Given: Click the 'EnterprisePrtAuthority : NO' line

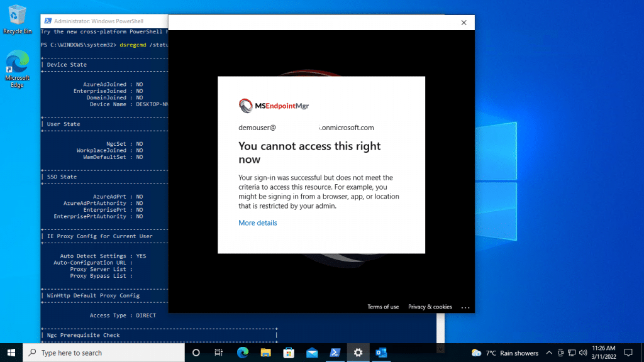Looking at the screenshot, I should 98,217.
